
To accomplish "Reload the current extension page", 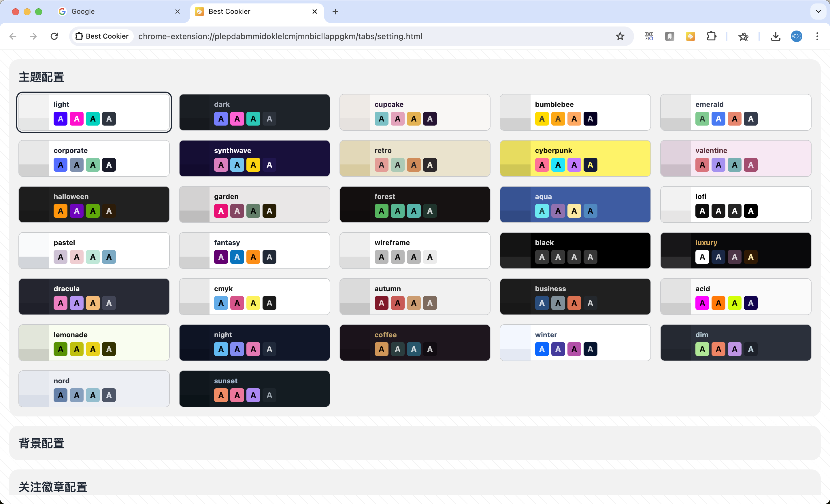I will click(54, 36).
